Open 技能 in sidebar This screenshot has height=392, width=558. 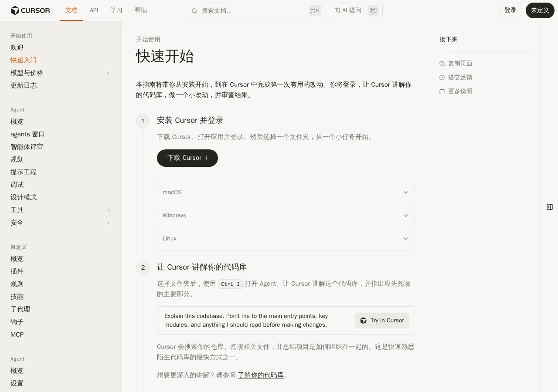17,297
